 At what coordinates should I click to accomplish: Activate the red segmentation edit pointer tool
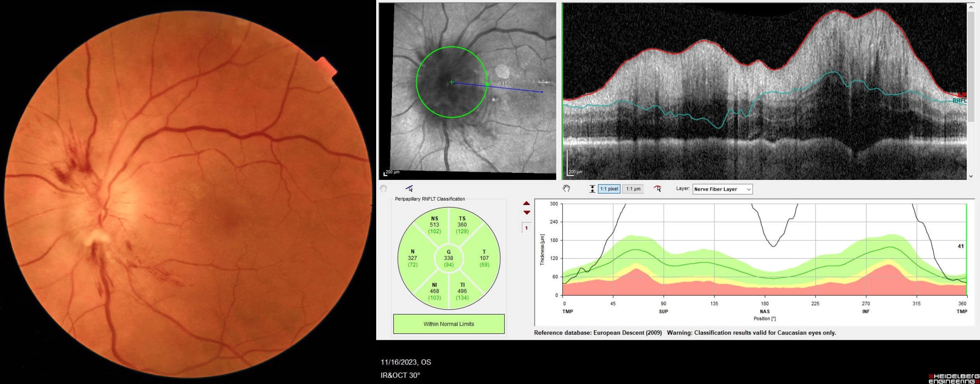[657, 189]
